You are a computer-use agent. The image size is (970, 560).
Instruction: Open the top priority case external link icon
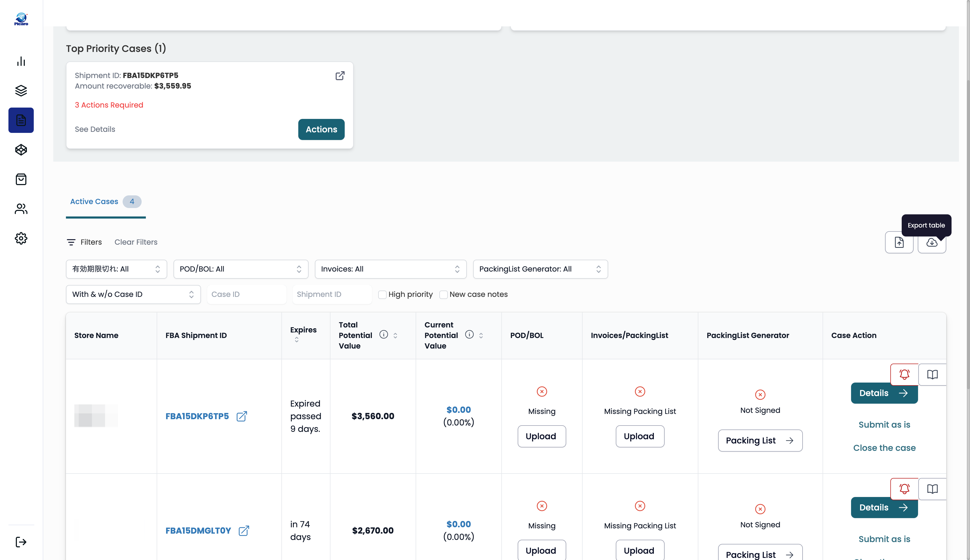(x=340, y=76)
